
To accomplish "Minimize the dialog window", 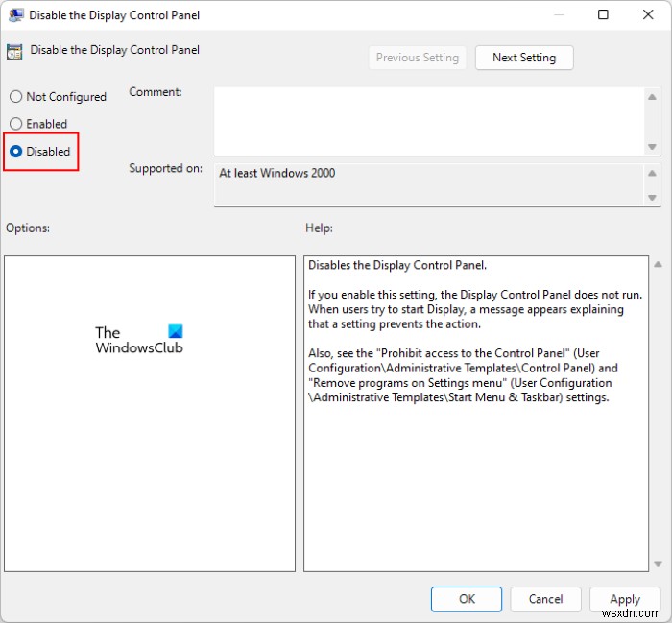I will pos(559,15).
